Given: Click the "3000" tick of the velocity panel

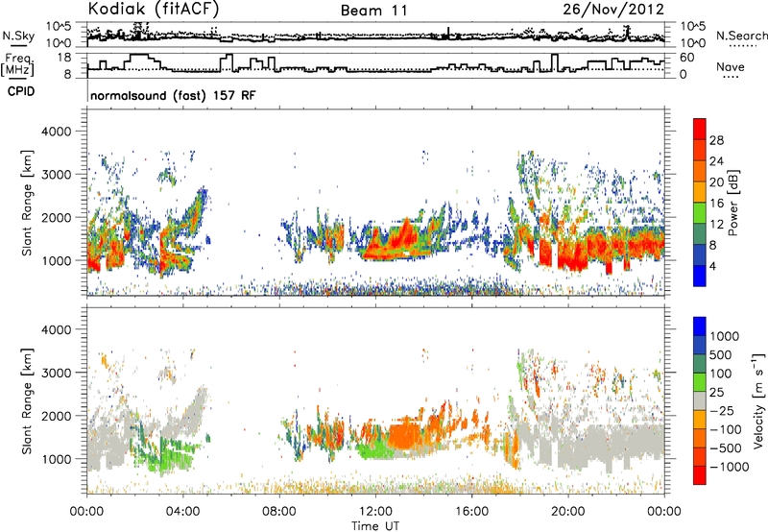Looking at the screenshot, I should pos(57,373).
